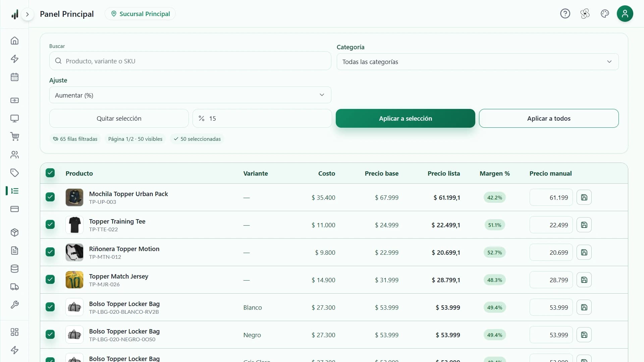The width and height of the screenshot is (644, 362).
Task: Click the app logo bars icon
Action: coord(14,14)
